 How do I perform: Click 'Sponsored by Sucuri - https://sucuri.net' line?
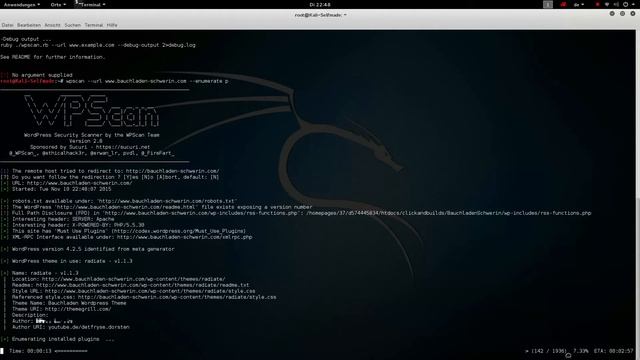coord(90,147)
